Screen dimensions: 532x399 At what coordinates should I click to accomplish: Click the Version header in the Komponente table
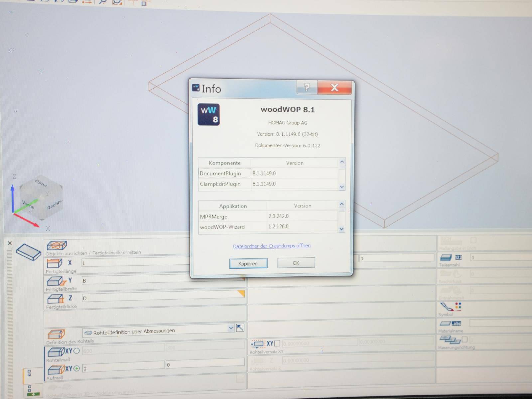tap(295, 163)
